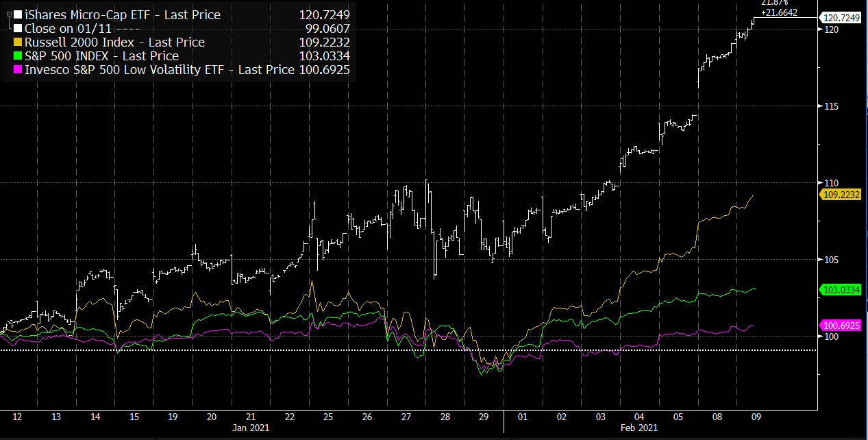
Task: Click the white swatch beside iShares Micro-Cap ETF
Action: pyautogui.click(x=18, y=14)
